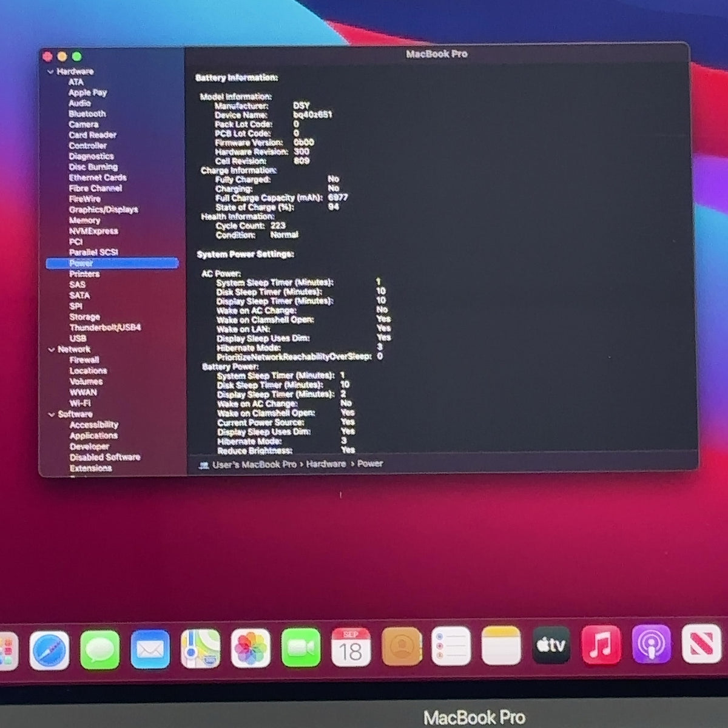The image size is (728, 728).
Task: Select Extensions under Software
Action: coord(90,468)
